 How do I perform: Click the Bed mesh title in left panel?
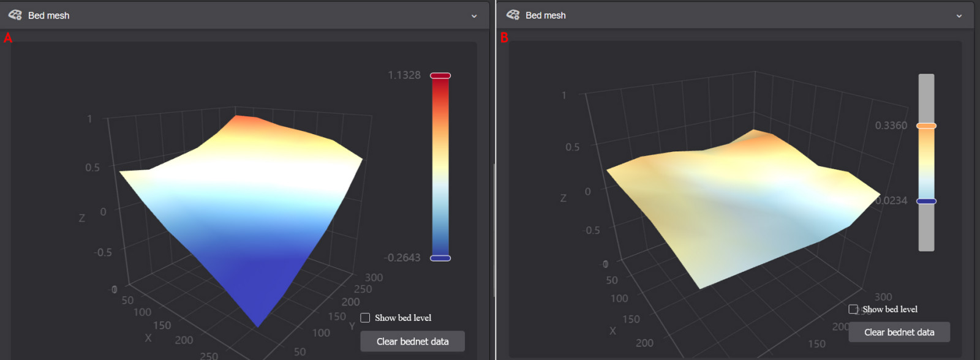48,15
